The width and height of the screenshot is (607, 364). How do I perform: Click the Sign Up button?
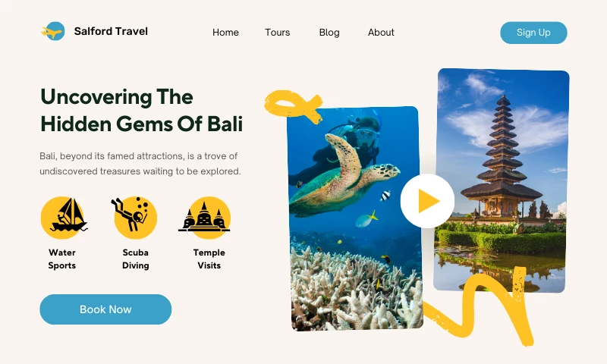[534, 33]
